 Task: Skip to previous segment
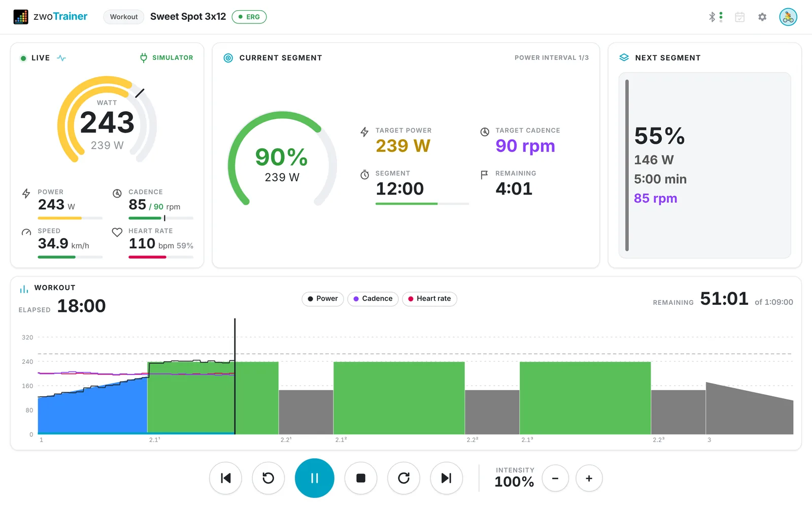tap(226, 478)
